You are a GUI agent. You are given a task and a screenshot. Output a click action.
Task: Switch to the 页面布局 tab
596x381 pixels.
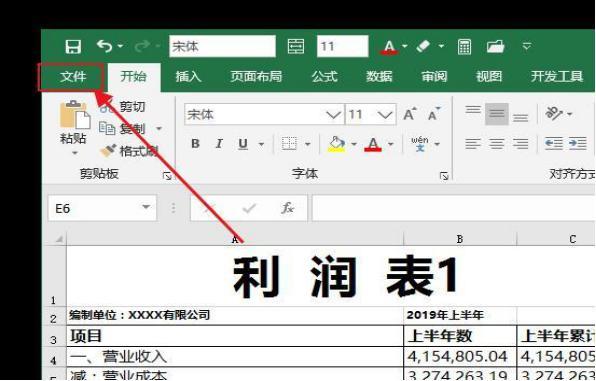pyautogui.click(x=256, y=76)
